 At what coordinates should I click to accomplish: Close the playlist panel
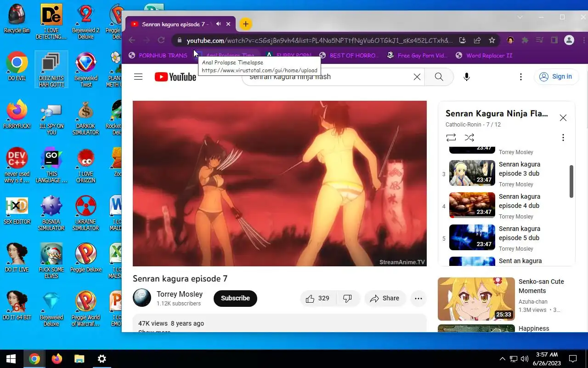click(563, 118)
